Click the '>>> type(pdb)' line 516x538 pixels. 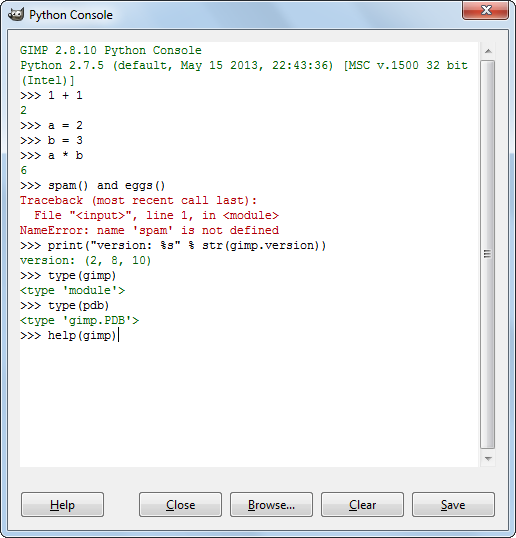tap(64, 305)
